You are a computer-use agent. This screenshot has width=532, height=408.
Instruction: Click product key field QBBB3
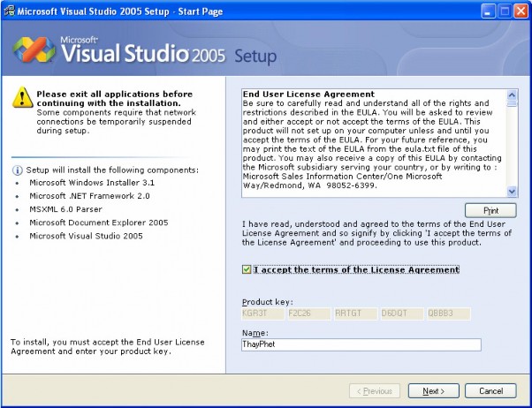click(x=449, y=314)
